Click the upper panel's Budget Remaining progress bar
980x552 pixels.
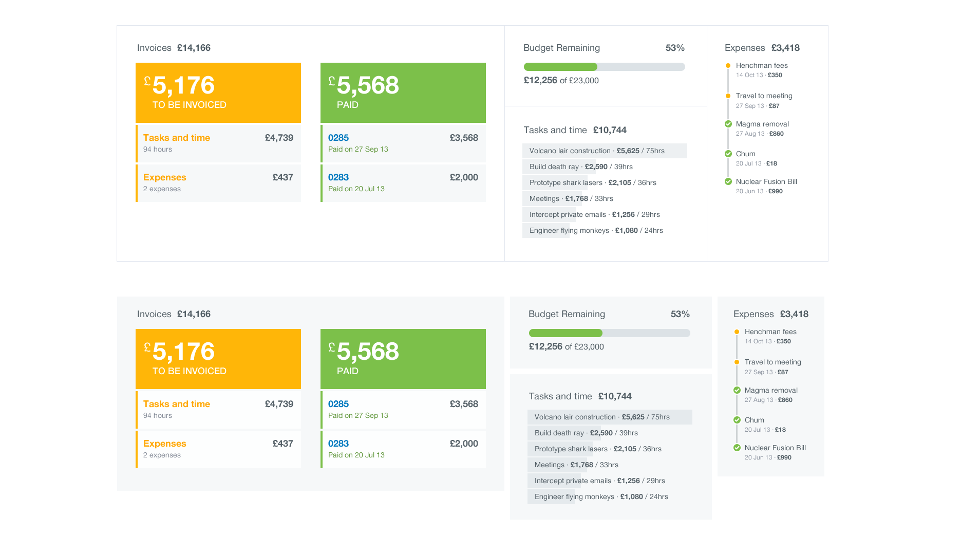tap(604, 67)
